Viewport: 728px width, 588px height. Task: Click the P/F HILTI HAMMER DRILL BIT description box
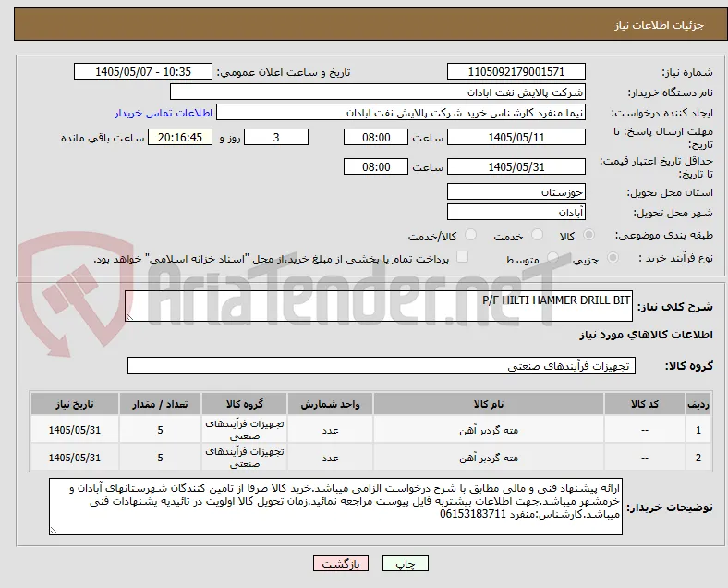379,306
